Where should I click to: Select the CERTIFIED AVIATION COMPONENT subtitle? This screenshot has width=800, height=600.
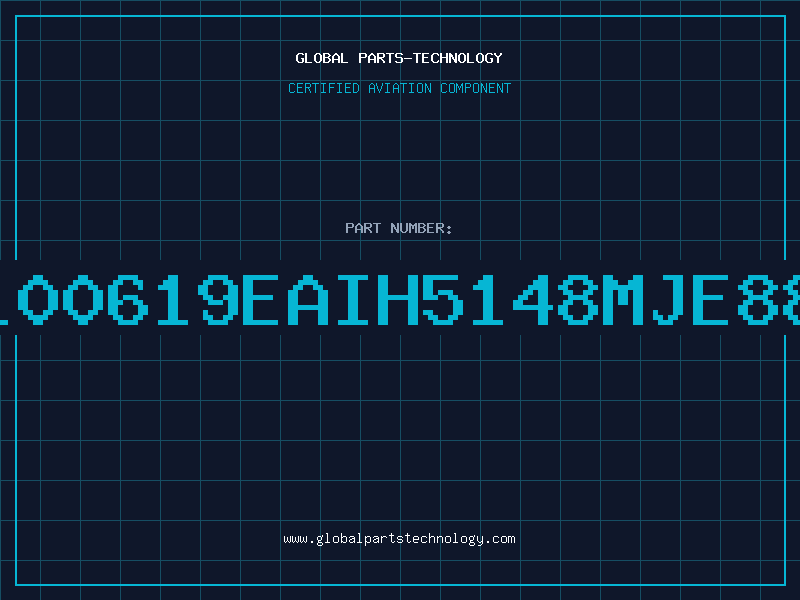tap(399, 88)
